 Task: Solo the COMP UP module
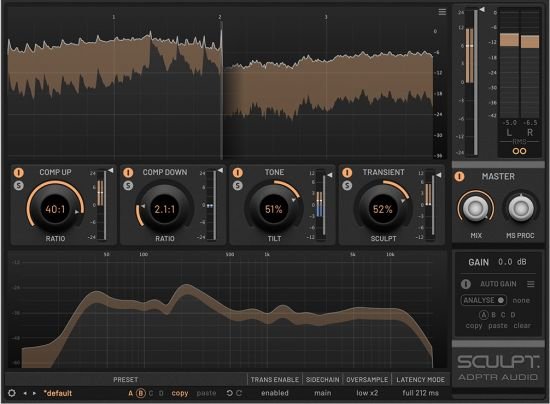[x=19, y=186]
